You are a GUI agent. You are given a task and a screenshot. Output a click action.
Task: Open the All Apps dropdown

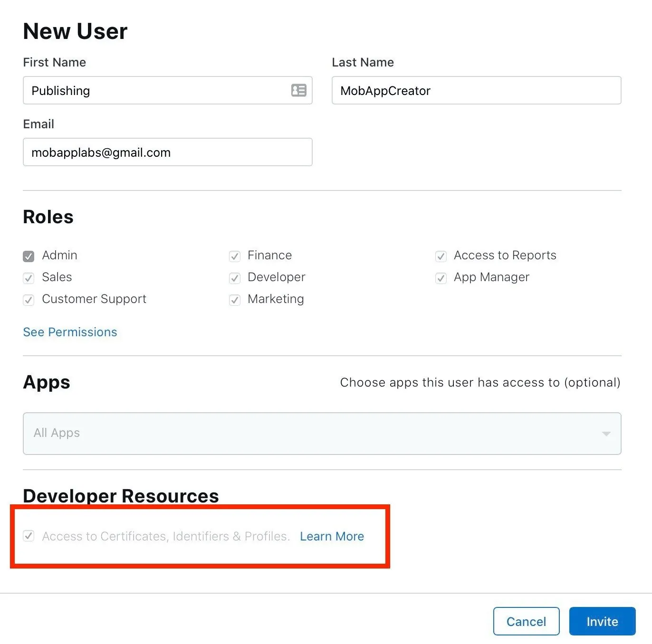(x=322, y=434)
